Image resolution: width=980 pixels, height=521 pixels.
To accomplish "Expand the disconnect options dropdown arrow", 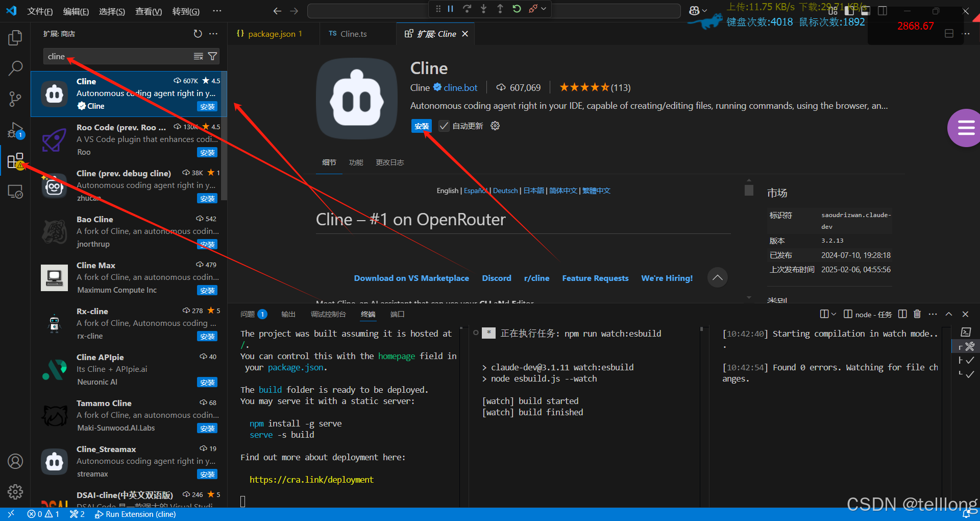I will [x=544, y=9].
